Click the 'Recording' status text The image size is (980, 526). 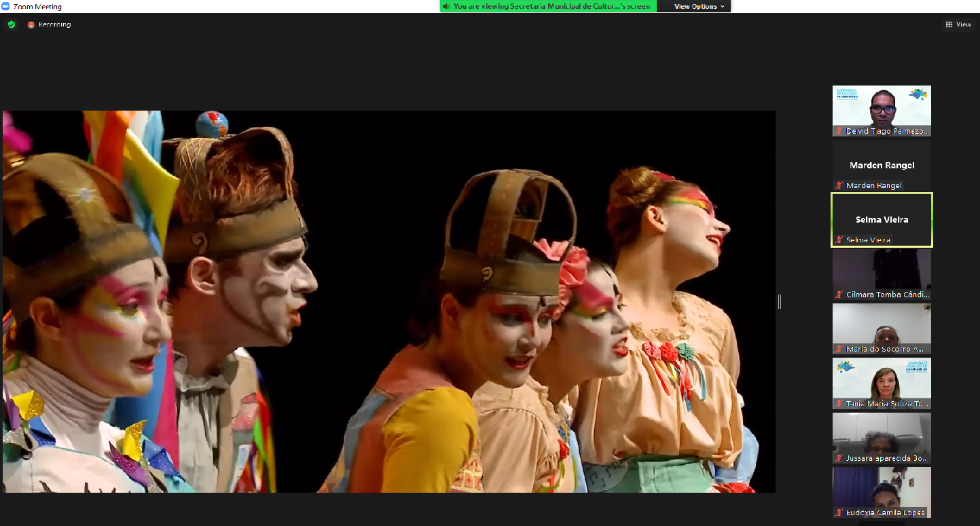(54, 24)
